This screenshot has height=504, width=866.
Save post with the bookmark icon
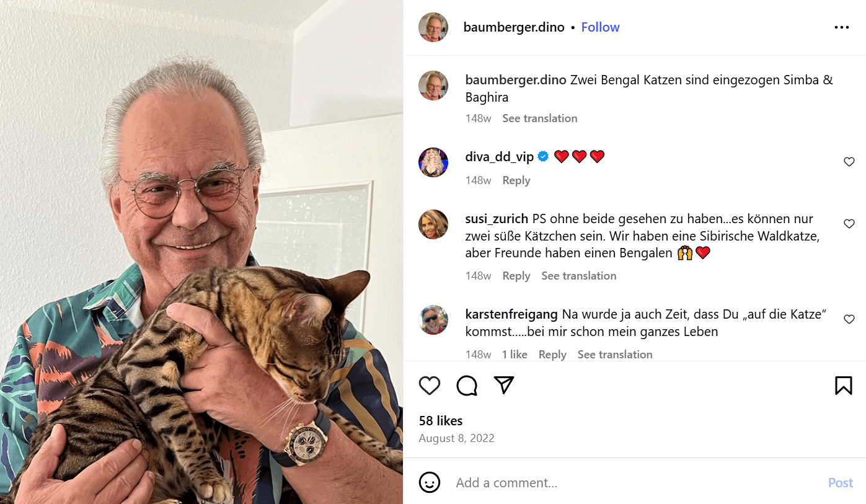click(843, 386)
